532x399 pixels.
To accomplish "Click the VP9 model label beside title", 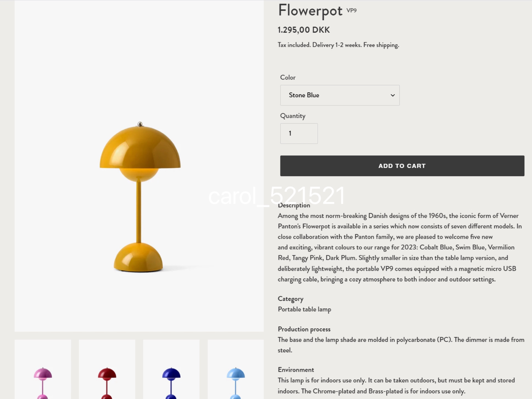I will [x=351, y=11].
